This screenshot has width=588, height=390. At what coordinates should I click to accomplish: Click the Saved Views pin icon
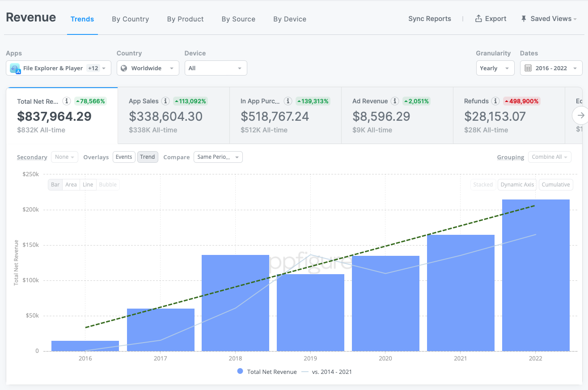[524, 19]
